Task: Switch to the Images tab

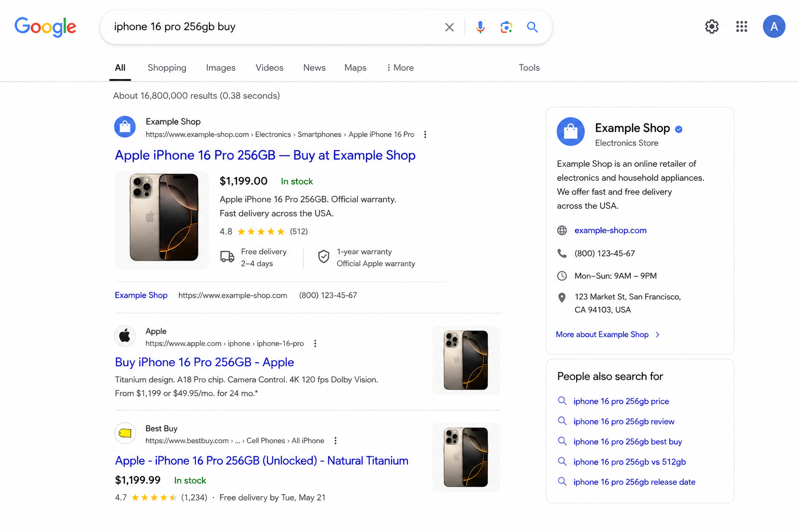Action: tap(221, 68)
